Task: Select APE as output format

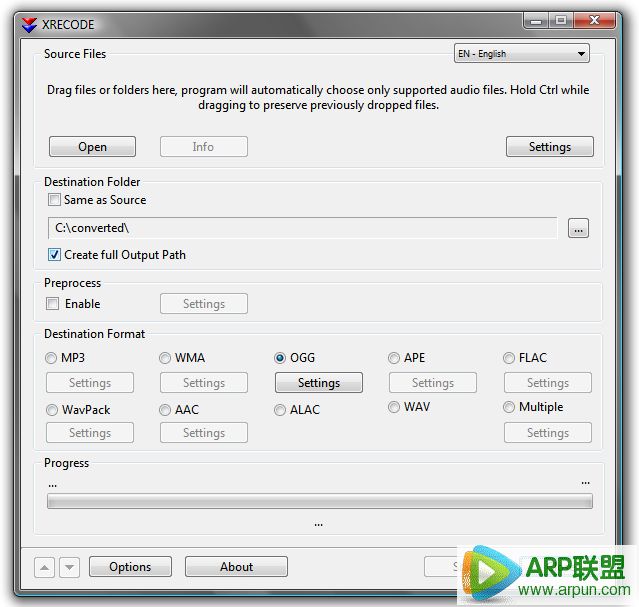Action: click(x=394, y=358)
